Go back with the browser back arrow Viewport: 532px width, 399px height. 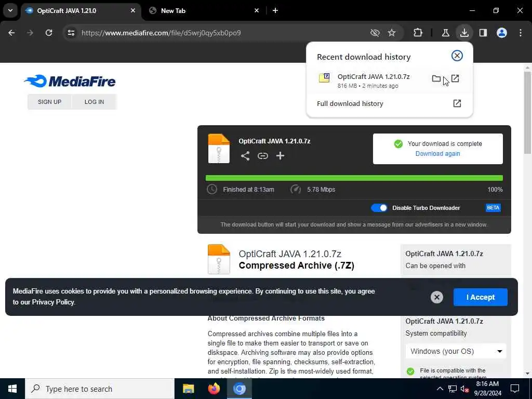tap(11, 33)
